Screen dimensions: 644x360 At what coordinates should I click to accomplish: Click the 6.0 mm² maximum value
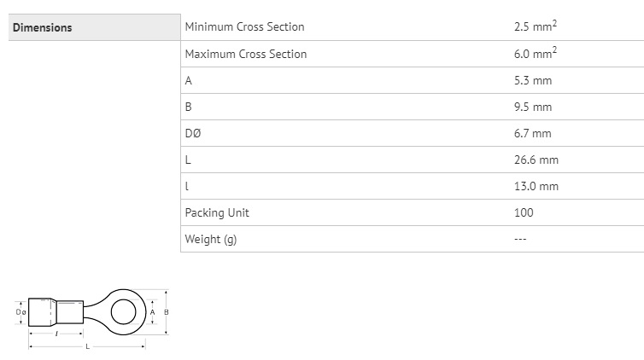point(536,53)
